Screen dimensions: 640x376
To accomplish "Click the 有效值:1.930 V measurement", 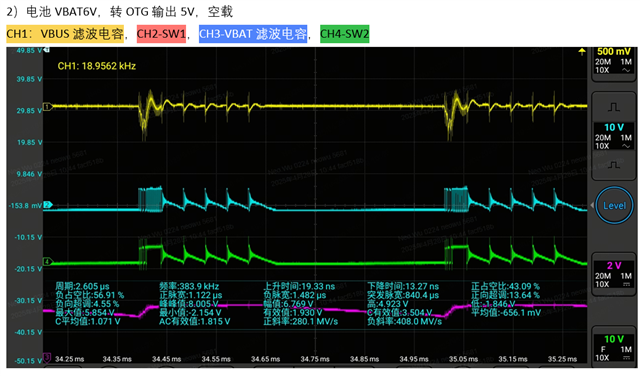I will (293, 313).
